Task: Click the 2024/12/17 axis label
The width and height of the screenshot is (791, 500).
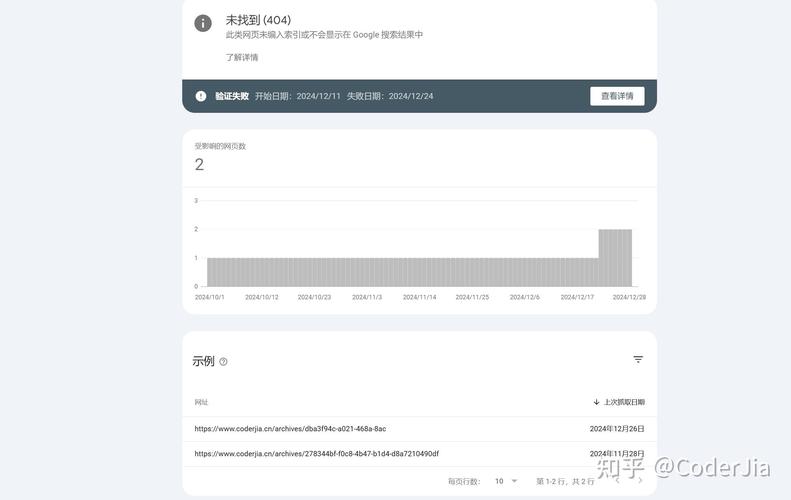Action: (577, 297)
